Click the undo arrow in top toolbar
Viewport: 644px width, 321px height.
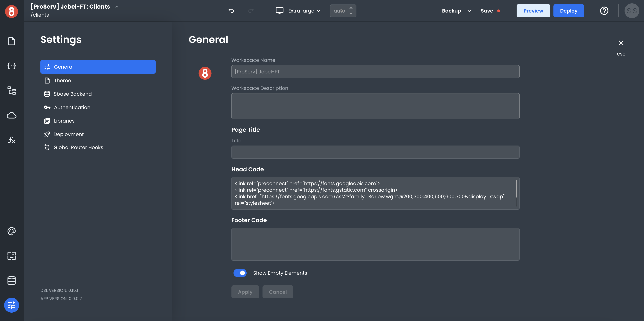click(x=231, y=11)
